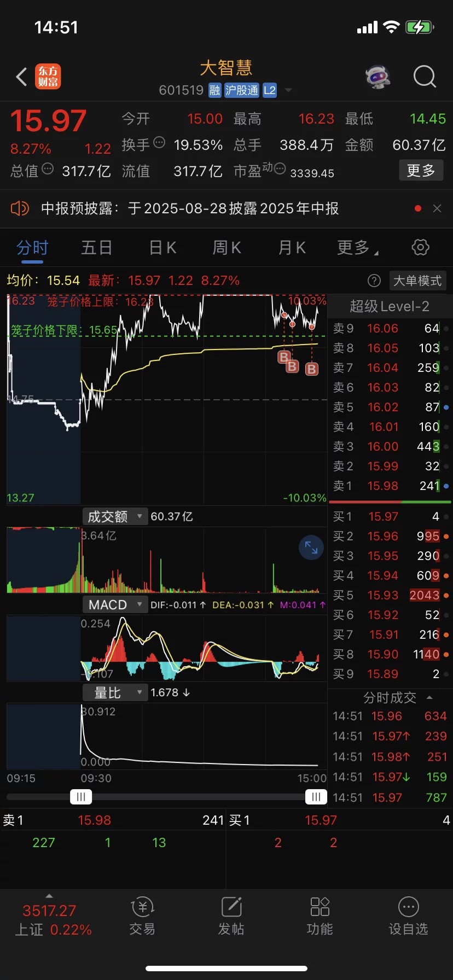Tap the 均价 15.54 value
This screenshot has height=980, width=453.
pyautogui.click(x=63, y=281)
